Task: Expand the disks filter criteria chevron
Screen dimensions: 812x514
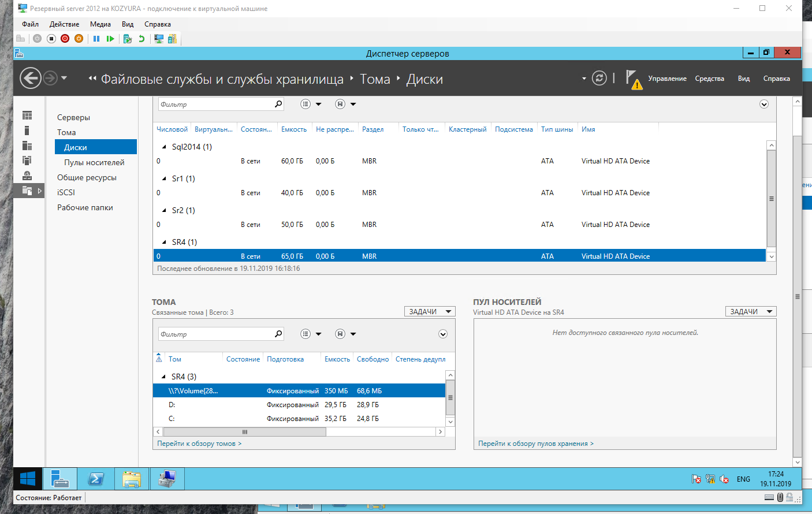Action: pos(764,104)
